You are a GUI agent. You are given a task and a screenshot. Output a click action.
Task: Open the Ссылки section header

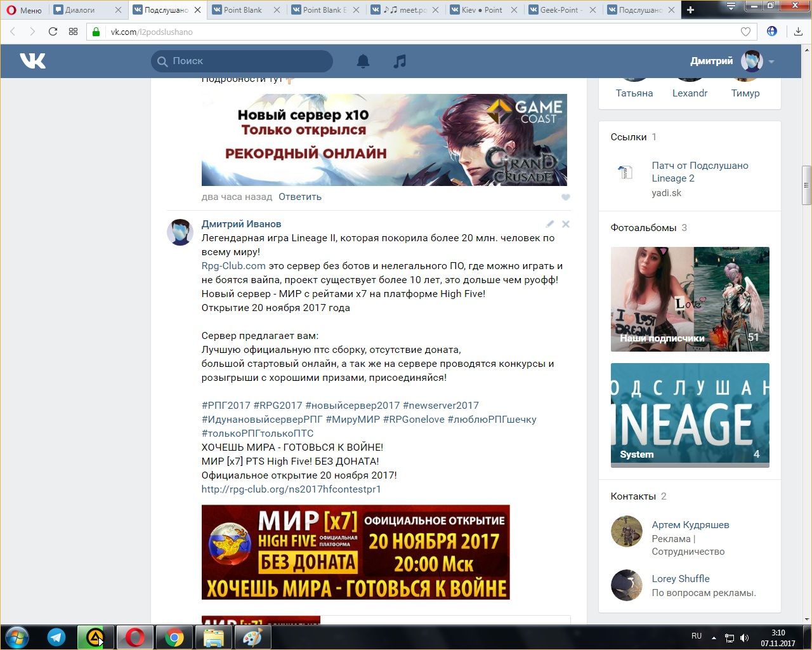click(629, 137)
